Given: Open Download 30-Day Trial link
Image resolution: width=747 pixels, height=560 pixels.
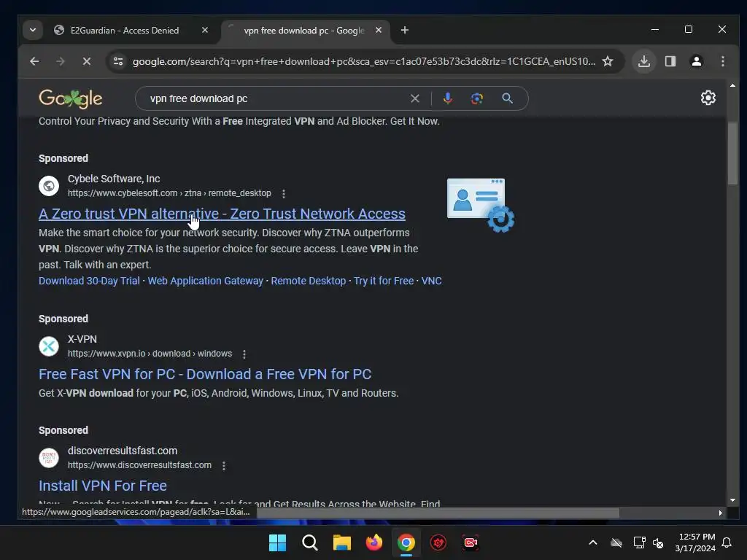Looking at the screenshot, I should 89,281.
